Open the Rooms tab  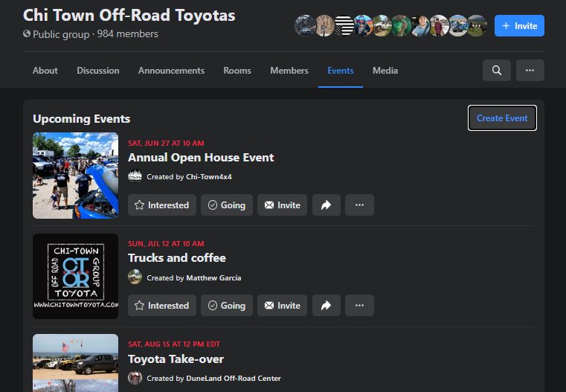(x=237, y=71)
